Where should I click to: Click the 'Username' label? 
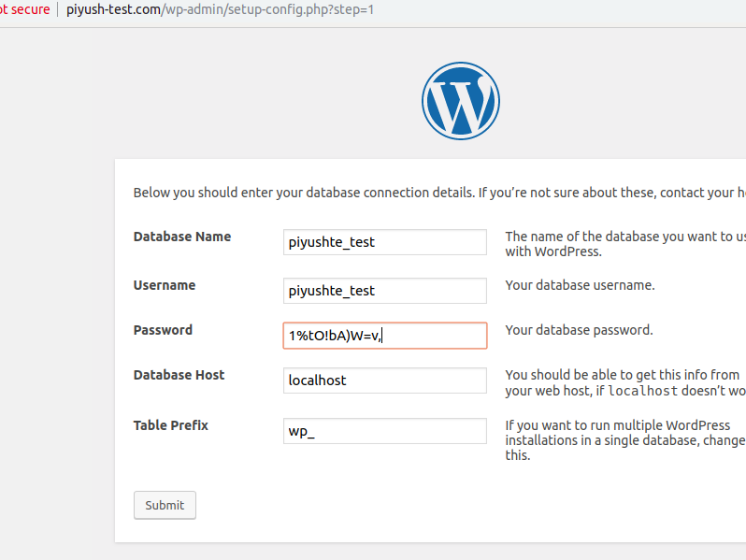click(165, 285)
